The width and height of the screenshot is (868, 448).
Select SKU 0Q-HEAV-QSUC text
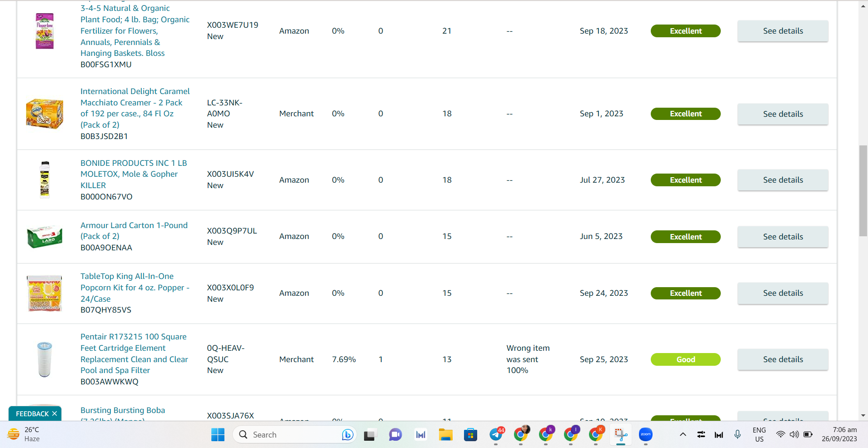click(x=225, y=353)
